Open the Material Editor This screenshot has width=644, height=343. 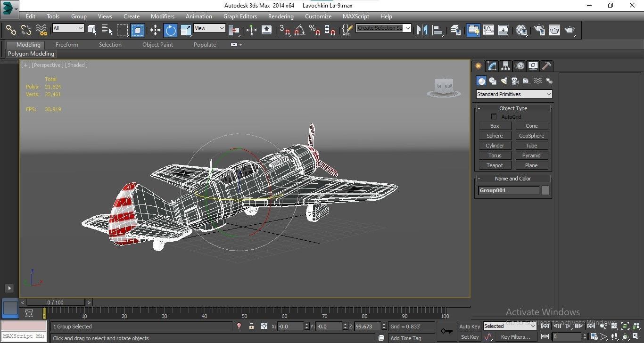[x=521, y=30]
